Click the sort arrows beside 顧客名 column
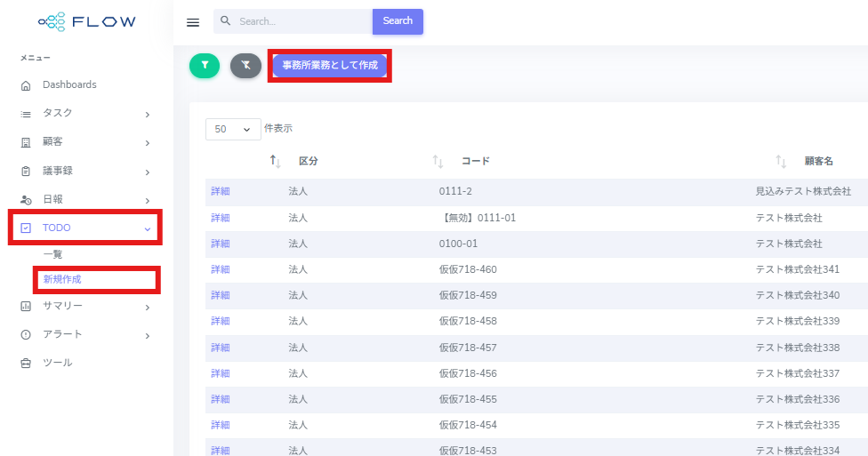 tap(781, 161)
